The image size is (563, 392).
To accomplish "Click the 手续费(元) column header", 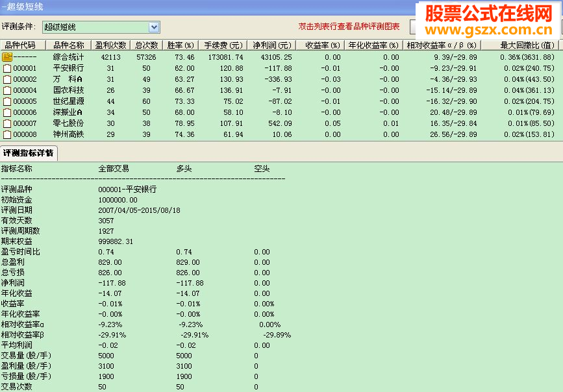I will (223, 45).
